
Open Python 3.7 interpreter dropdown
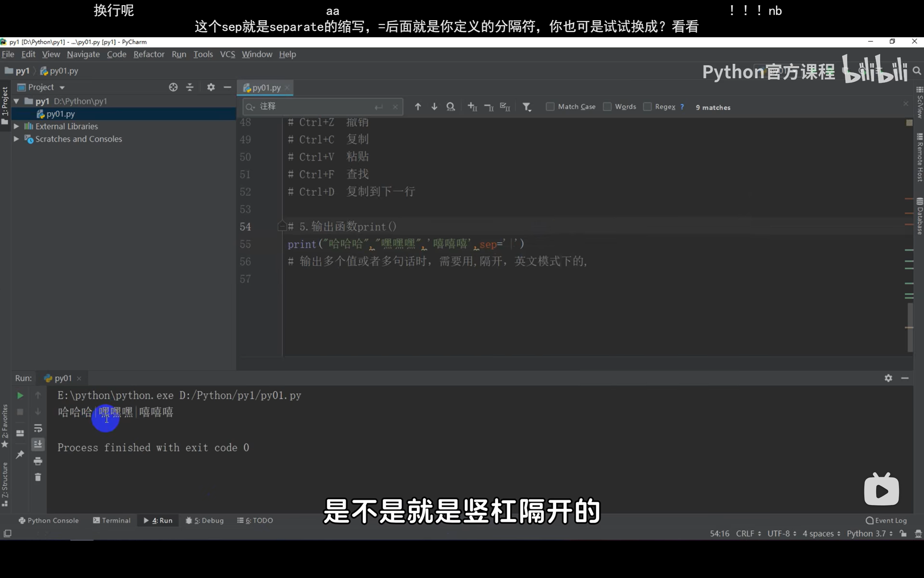(870, 533)
